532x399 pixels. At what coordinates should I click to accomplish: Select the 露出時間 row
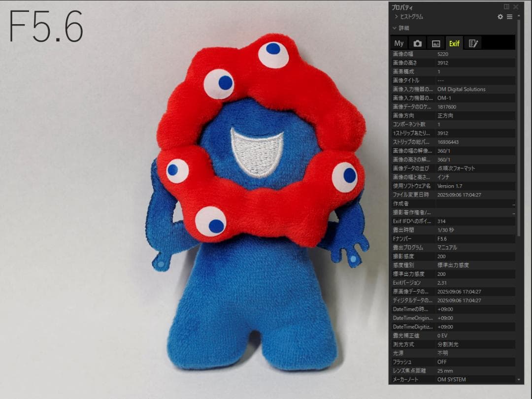[x=453, y=230]
